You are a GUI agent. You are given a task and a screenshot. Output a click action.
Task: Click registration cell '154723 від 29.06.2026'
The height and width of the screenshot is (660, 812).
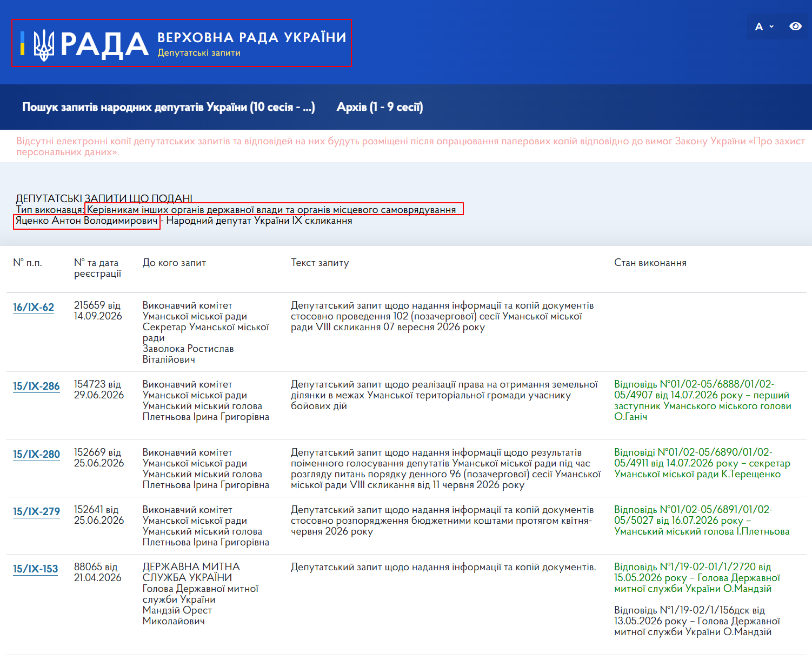point(99,390)
